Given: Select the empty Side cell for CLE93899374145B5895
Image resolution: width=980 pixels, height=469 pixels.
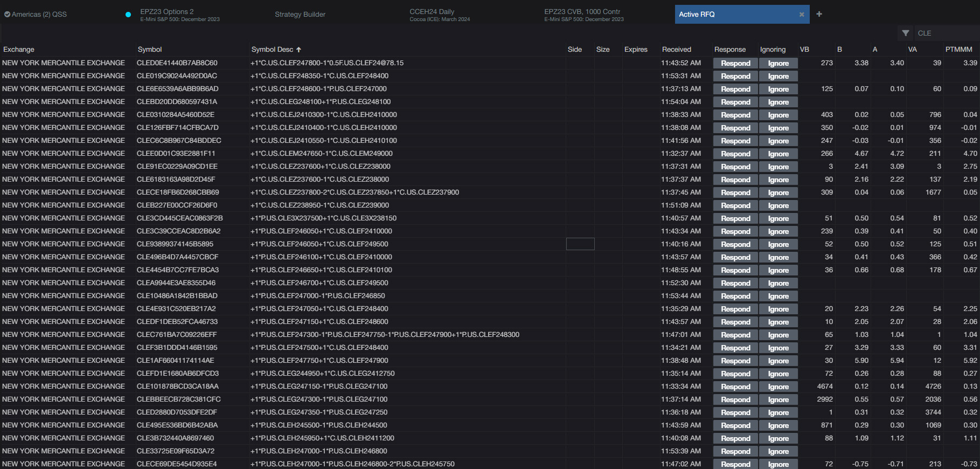Looking at the screenshot, I should (580, 244).
